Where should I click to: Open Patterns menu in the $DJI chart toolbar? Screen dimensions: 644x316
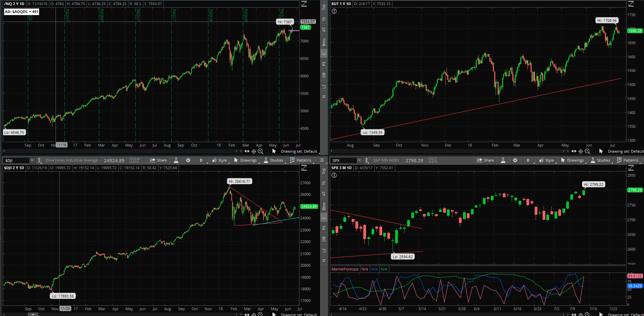[301, 160]
